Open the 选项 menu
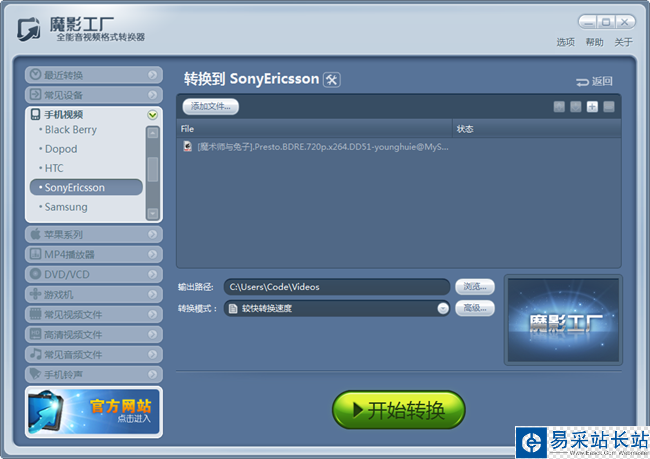The height and width of the screenshot is (459, 650). coord(565,42)
